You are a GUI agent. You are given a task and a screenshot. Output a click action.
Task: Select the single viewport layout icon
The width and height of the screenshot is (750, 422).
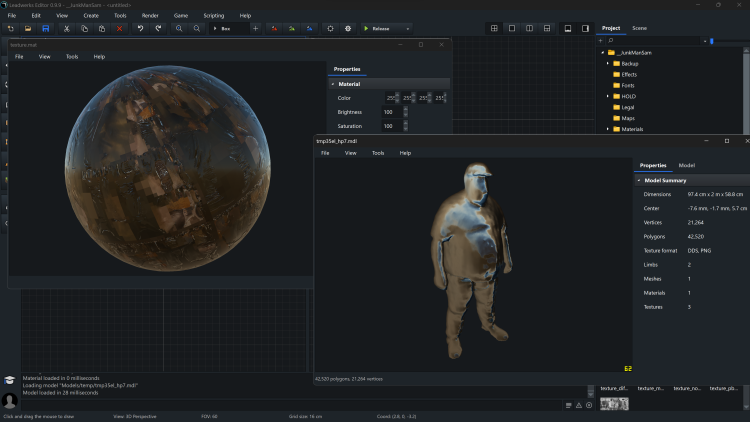click(x=512, y=28)
